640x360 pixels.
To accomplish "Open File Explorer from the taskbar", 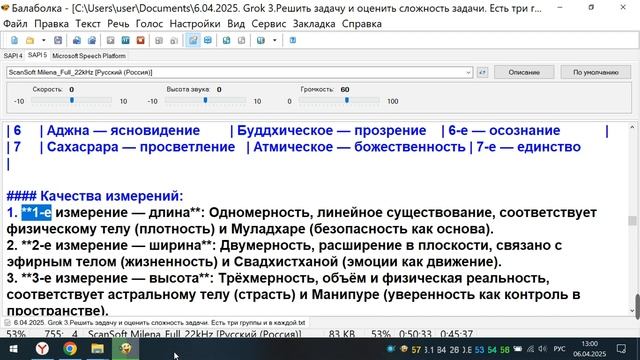I will click(98, 349).
